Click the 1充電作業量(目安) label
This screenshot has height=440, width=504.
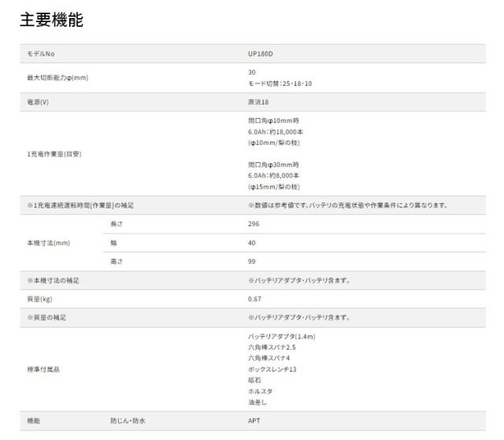pos(54,154)
